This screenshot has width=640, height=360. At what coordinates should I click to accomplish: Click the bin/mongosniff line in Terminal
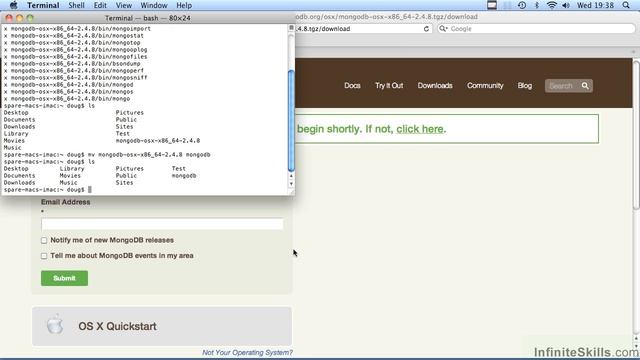point(76,78)
